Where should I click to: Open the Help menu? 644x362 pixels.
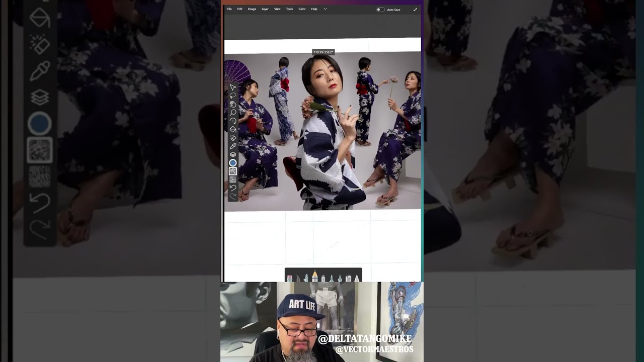coord(314,9)
